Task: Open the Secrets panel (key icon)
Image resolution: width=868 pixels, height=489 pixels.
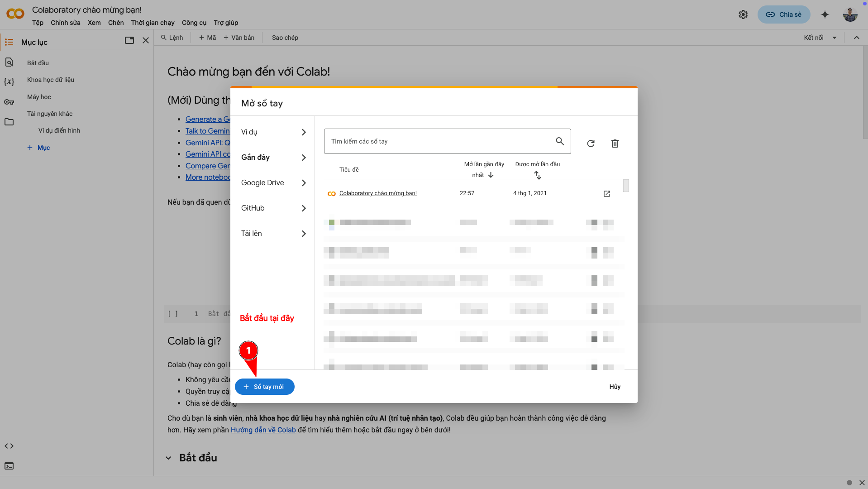Action: pyautogui.click(x=9, y=102)
